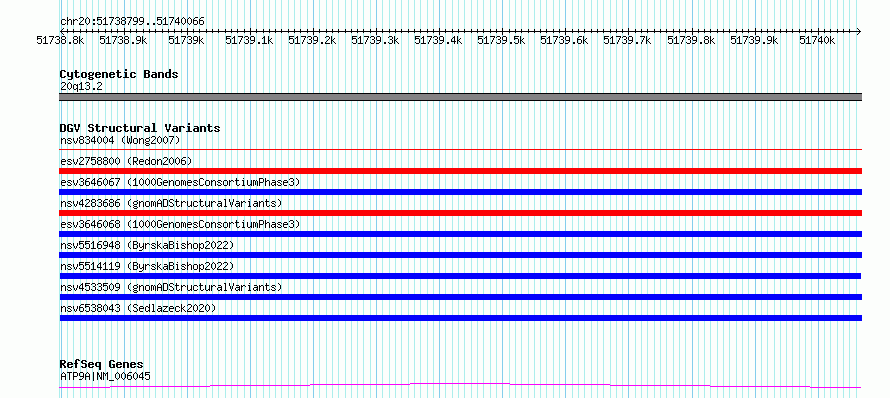
Task: Select the blue nsv5516948 variant bar
Action: pyautogui.click(x=460, y=255)
